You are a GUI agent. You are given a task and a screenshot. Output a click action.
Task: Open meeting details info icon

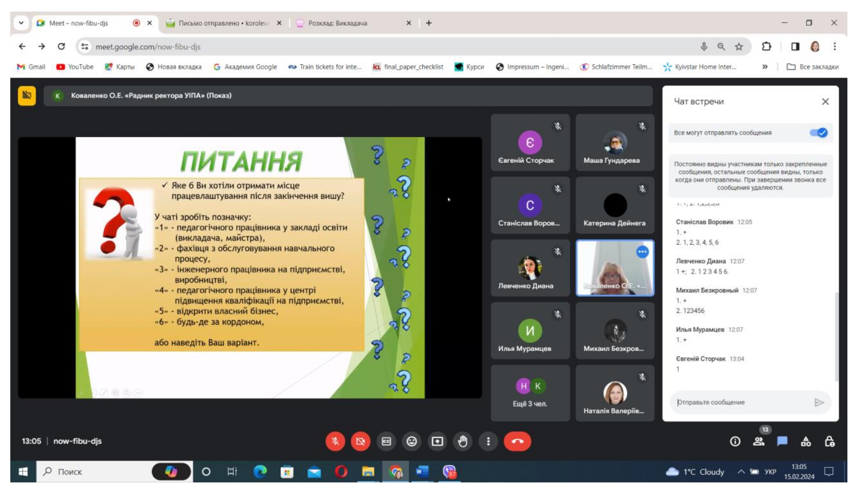coord(735,441)
